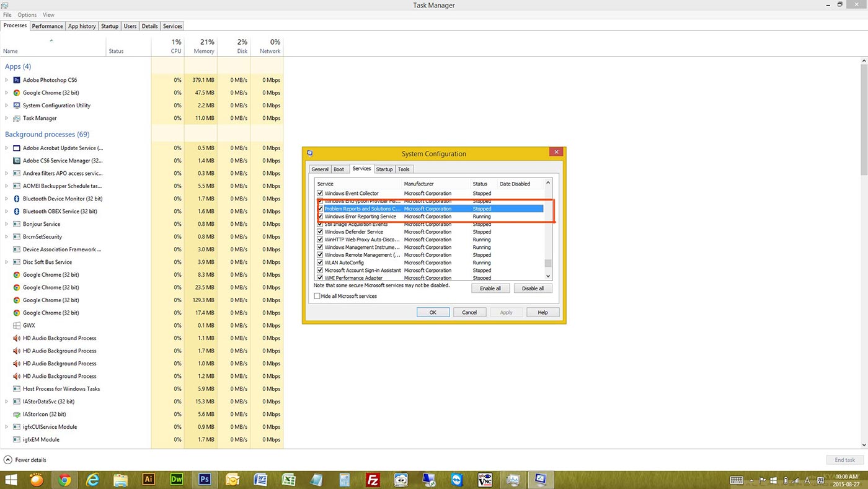Collapse Task Manager with Fewer details
Viewport: 868px width, 489px height.
click(25, 460)
